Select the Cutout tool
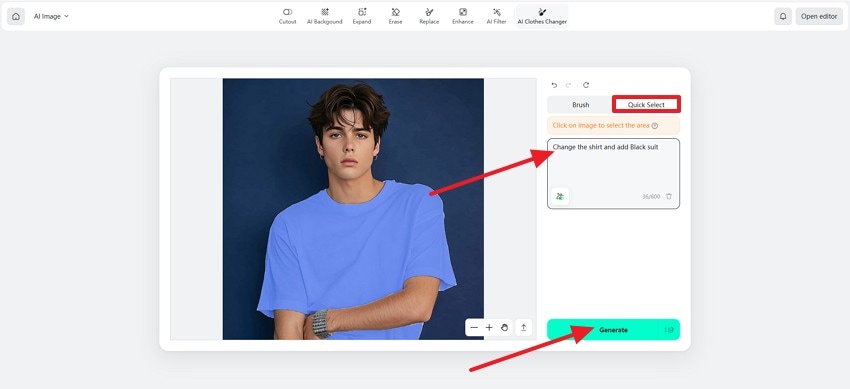This screenshot has height=389, width=850. [287, 16]
